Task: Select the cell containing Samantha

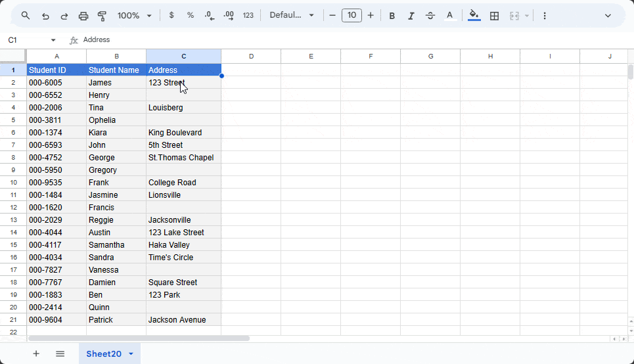Action: point(116,244)
